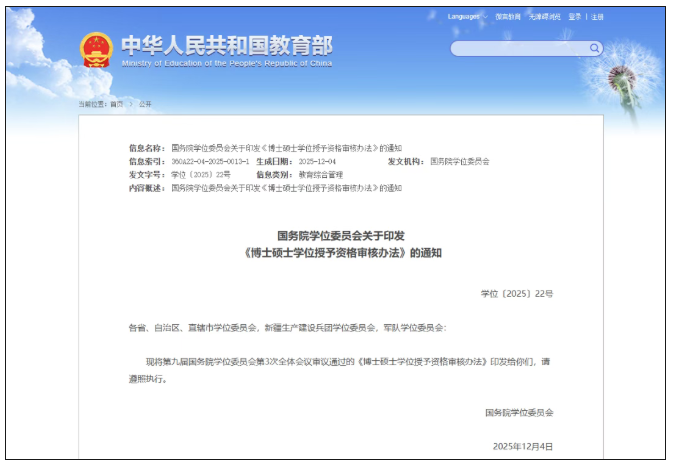
Task: Open the 无障碍浏览 accessibility link
Action: click(x=545, y=17)
